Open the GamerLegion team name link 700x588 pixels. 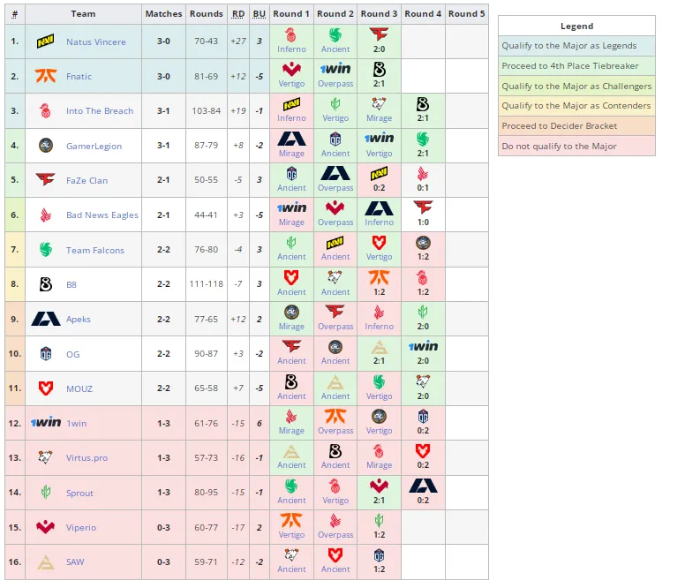point(94,146)
